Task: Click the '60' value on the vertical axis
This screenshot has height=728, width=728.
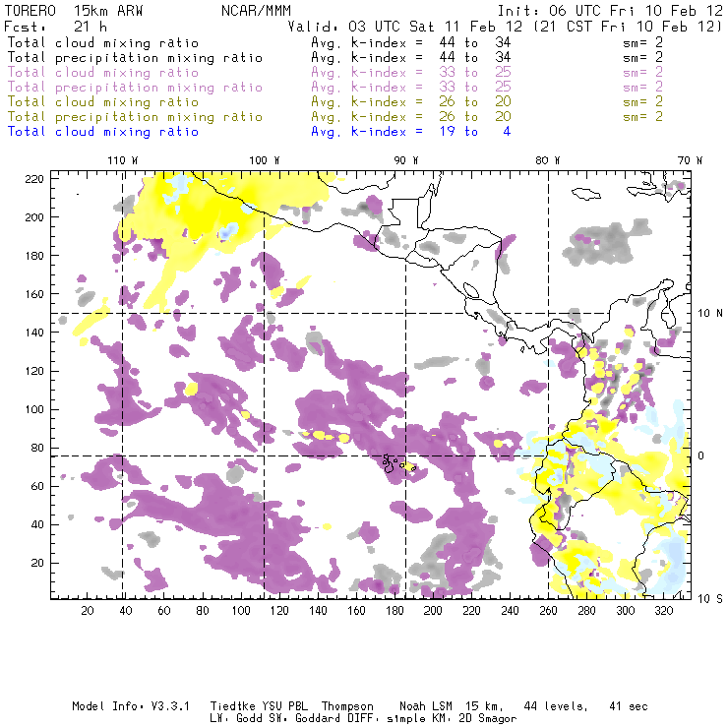Action: pyautogui.click(x=37, y=486)
